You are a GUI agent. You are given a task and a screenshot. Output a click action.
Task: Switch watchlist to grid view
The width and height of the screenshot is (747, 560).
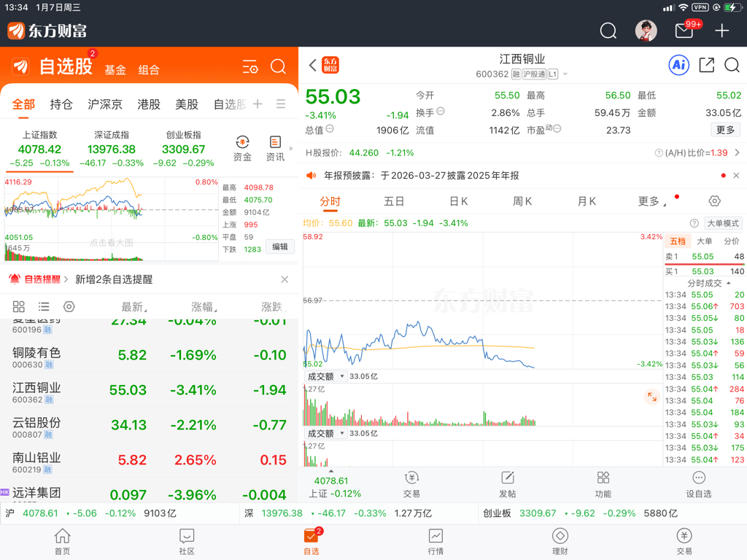point(18,306)
